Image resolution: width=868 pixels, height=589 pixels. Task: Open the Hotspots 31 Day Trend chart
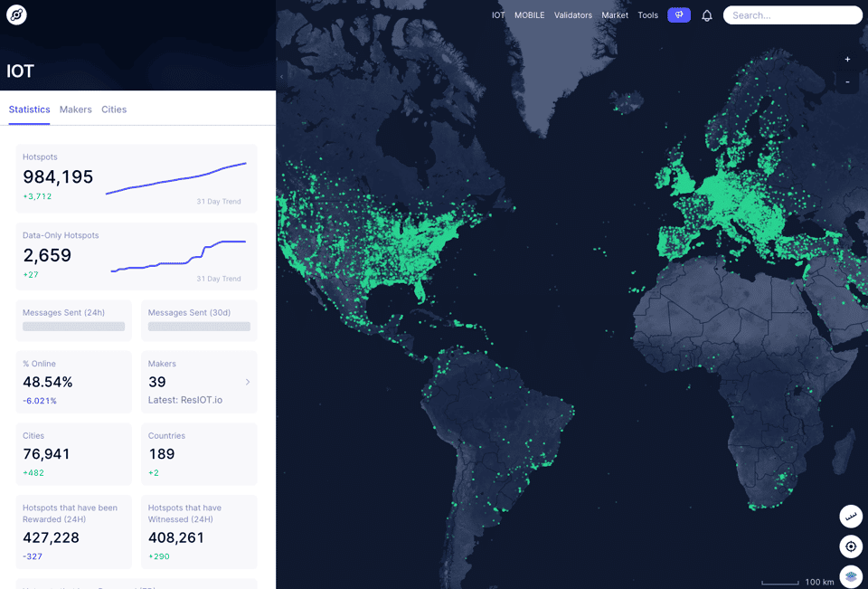coord(176,178)
